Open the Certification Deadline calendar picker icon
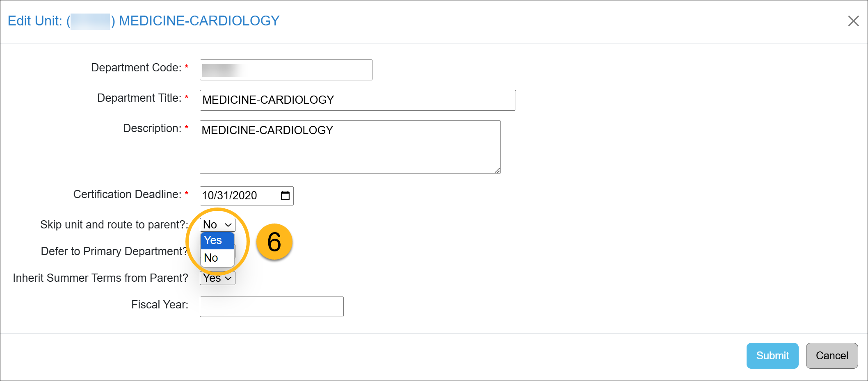The height and width of the screenshot is (381, 868). pyautogui.click(x=285, y=196)
